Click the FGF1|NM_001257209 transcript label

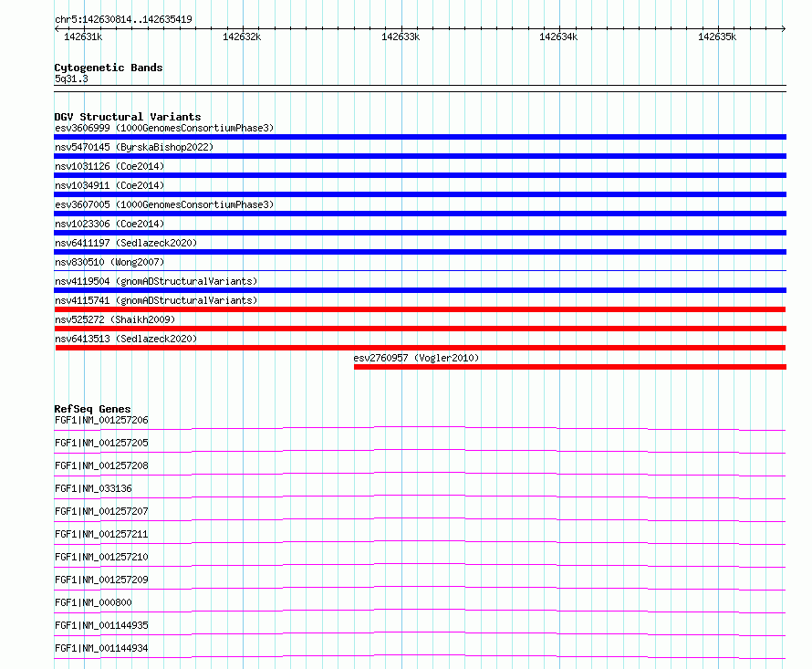click(x=101, y=580)
